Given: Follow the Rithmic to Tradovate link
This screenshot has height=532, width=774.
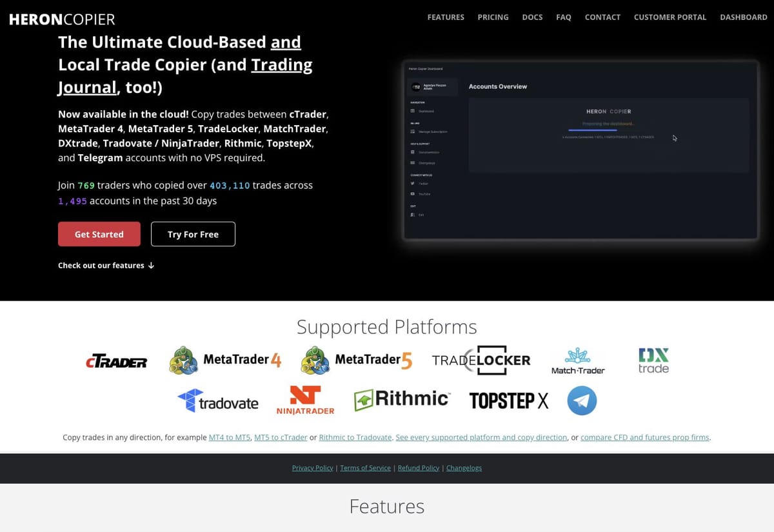Looking at the screenshot, I should (355, 437).
